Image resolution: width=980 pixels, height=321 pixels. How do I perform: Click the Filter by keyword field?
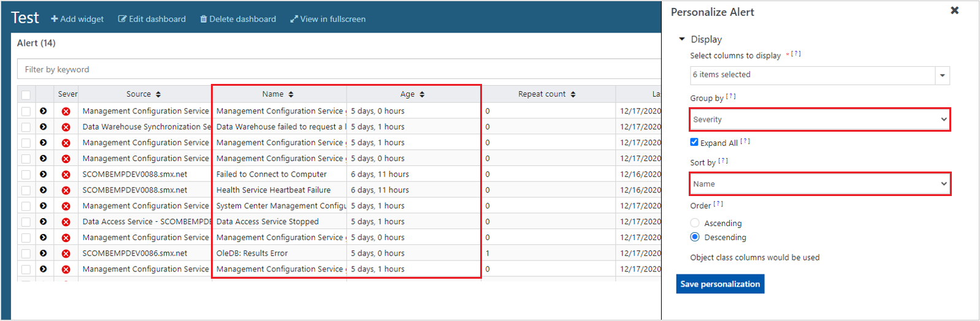pyautogui.click(x=339, y=69)
